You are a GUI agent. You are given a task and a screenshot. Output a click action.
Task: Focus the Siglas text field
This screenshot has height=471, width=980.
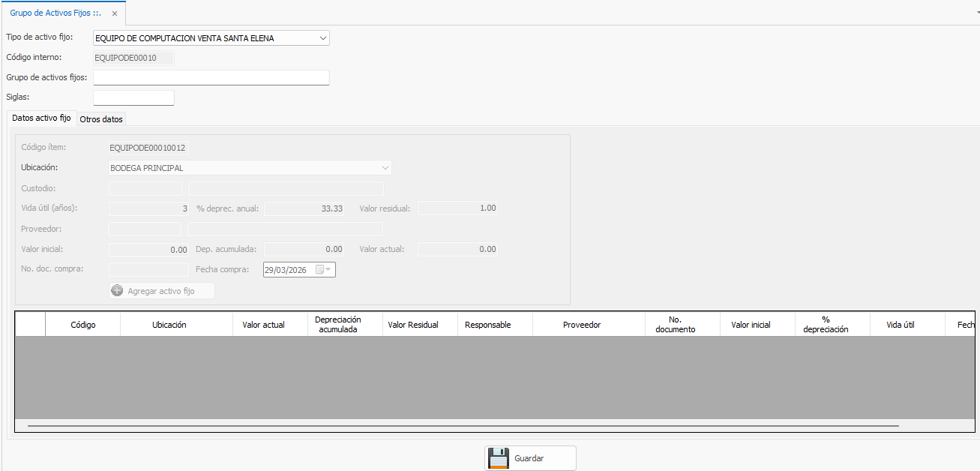click(x=133, y=97)
